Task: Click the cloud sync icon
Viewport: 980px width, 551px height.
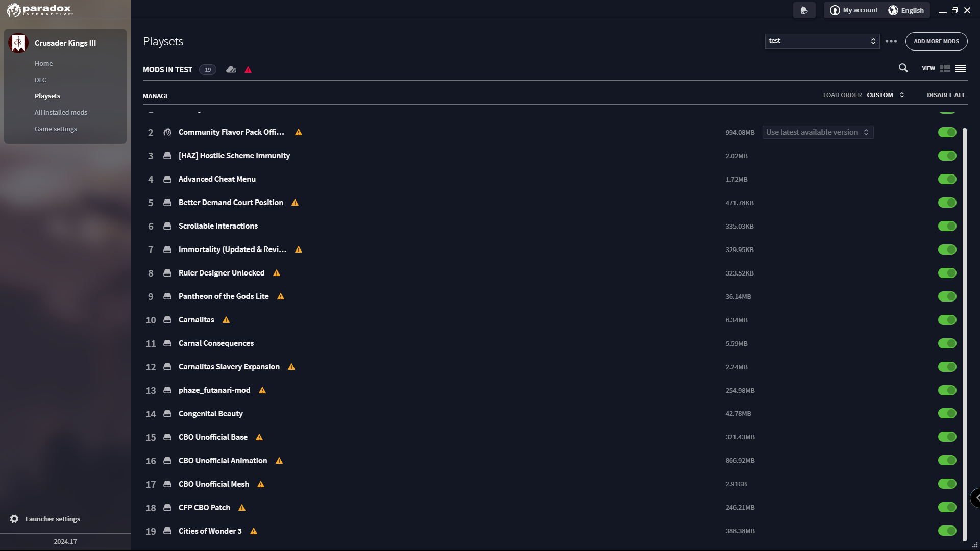Action: click(231, 70)
